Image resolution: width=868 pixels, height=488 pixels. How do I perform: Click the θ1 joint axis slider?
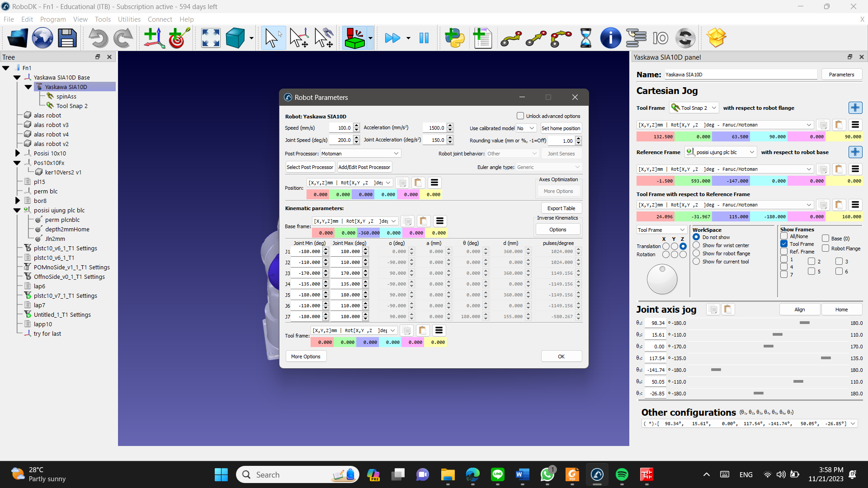(x=804, y=323)
